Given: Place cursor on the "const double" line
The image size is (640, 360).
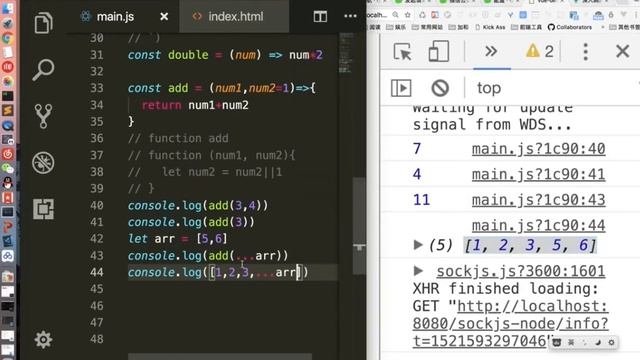Looking at the screenshot, I should point(225,55).
